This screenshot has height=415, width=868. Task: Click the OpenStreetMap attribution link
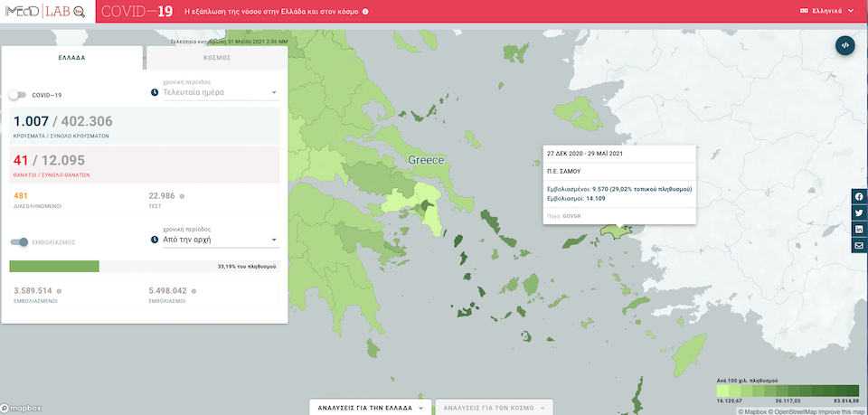797,411
